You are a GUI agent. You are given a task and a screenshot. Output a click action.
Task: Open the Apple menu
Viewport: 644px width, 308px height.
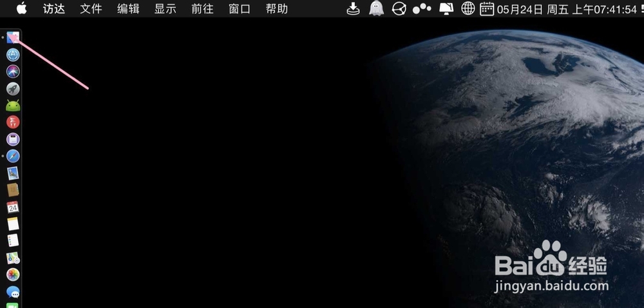(21, 8)
